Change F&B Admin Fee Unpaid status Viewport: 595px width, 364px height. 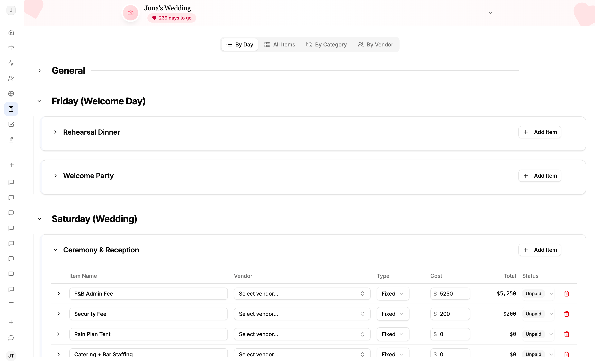tap(538, 294)
